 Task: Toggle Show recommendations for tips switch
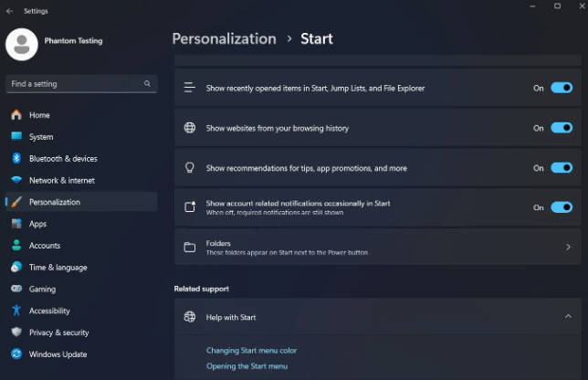click(x=562, y=168)
